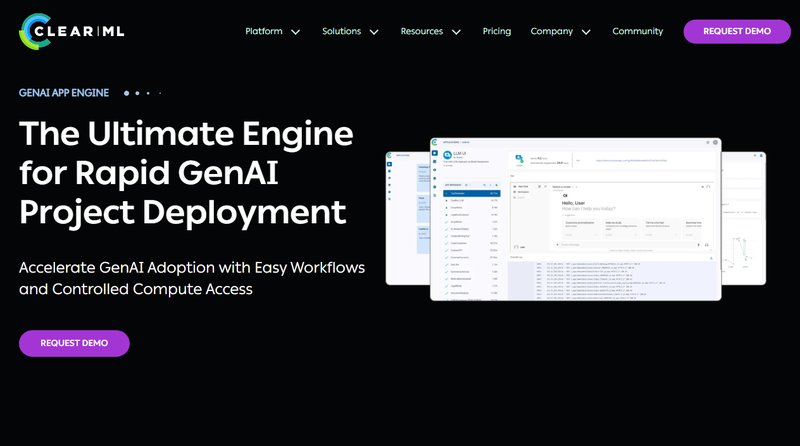Expand the chevron beside Solutions
The width and height of the screenshot is (800, 446).
(374, 32)
